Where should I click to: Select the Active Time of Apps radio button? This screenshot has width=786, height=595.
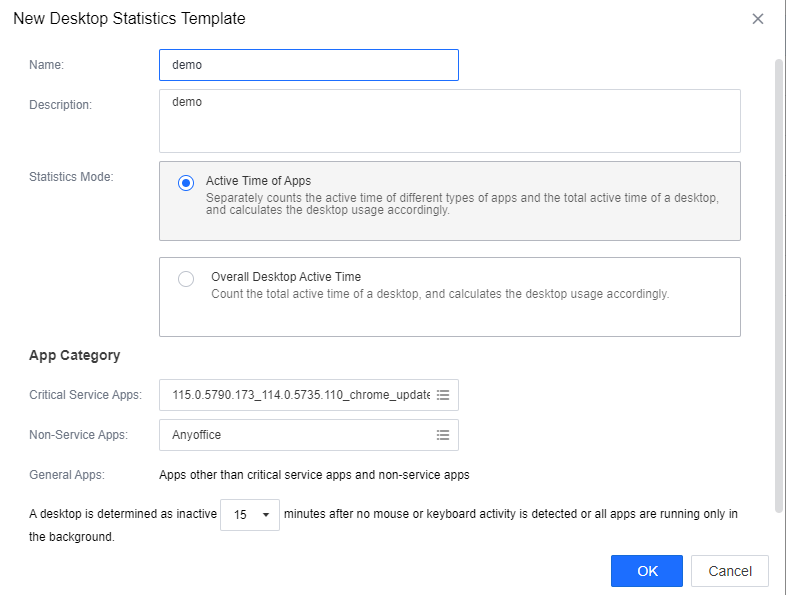click(x=185, y=183)
